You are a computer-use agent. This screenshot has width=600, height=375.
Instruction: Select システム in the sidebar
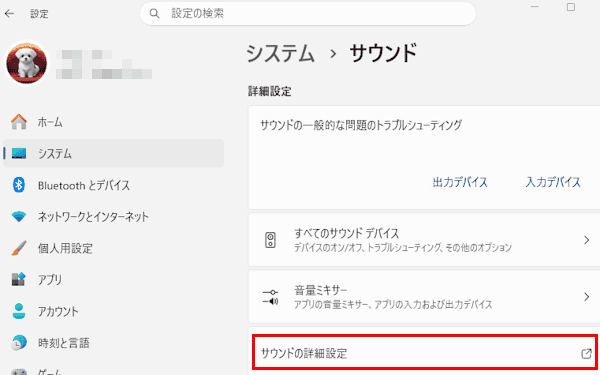click(x=113, y=153)
